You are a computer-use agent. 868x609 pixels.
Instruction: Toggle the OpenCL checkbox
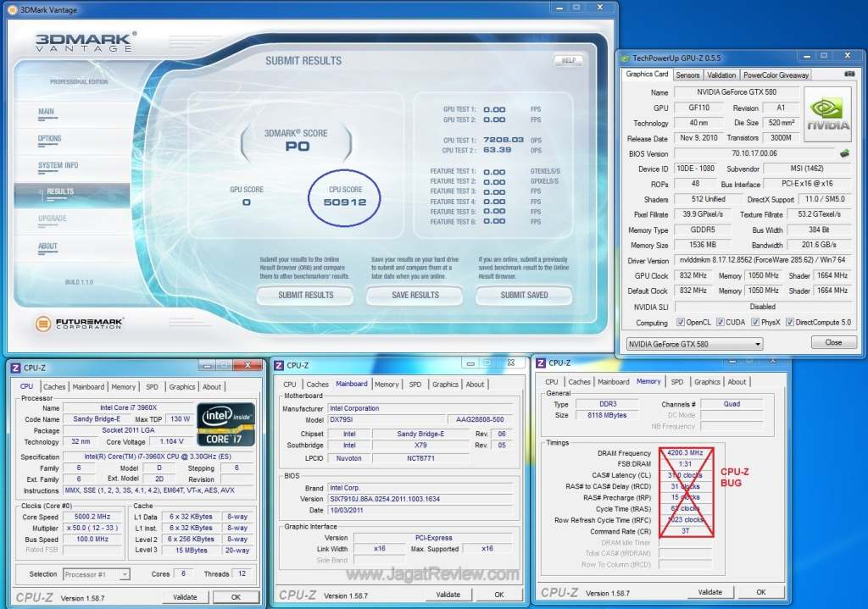[x=681, y=323]
